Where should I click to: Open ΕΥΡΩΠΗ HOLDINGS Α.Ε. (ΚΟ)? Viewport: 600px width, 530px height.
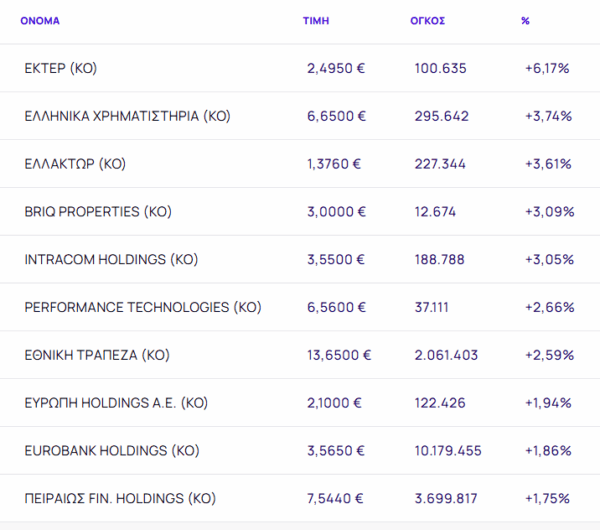115,403
